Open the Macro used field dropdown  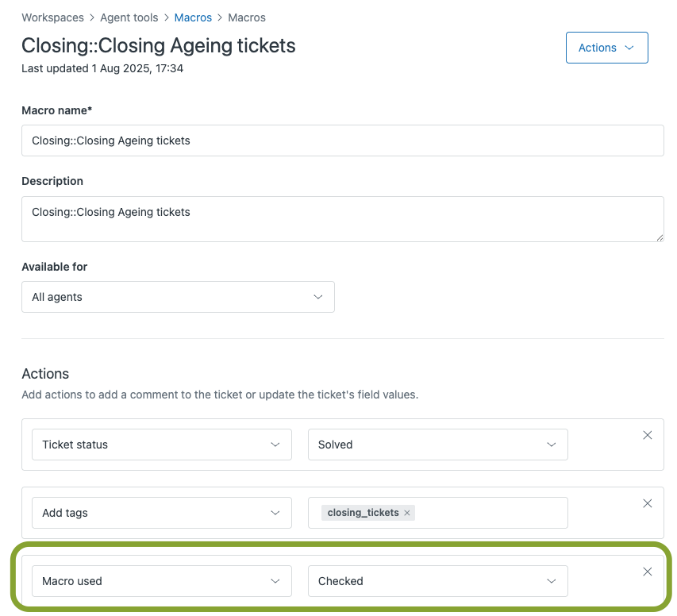(161, 581)
